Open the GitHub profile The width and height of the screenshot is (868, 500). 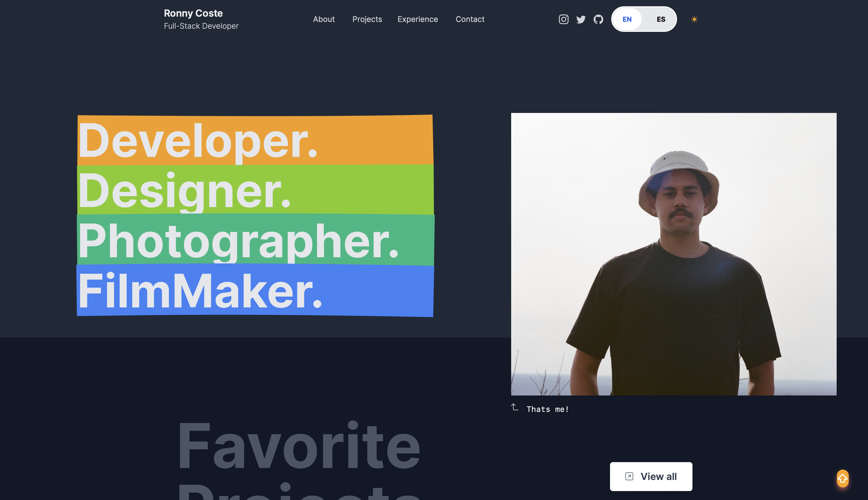point(599,20)
